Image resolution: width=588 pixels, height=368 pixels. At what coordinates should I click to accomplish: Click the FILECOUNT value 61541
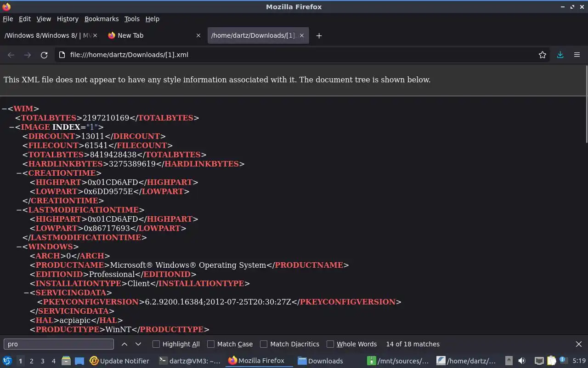[97, 145]
